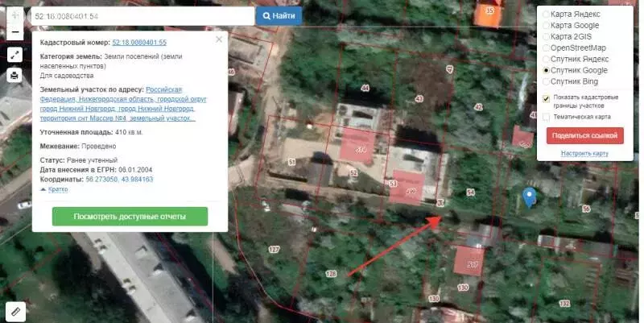Select Карта Google map layer

547,26
